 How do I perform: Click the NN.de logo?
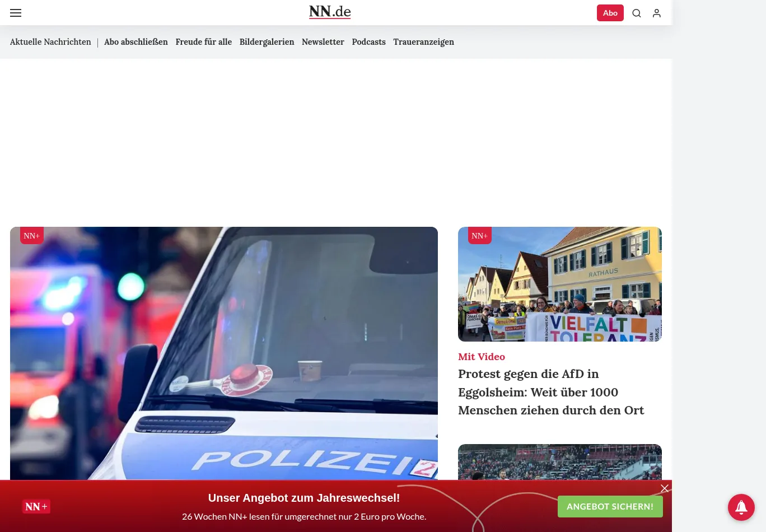point(330,12)
